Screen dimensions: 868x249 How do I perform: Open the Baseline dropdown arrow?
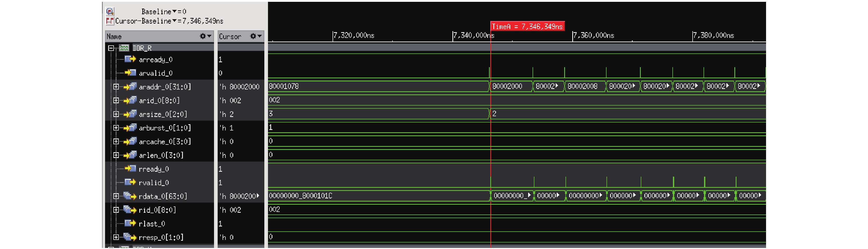(175, 11)
